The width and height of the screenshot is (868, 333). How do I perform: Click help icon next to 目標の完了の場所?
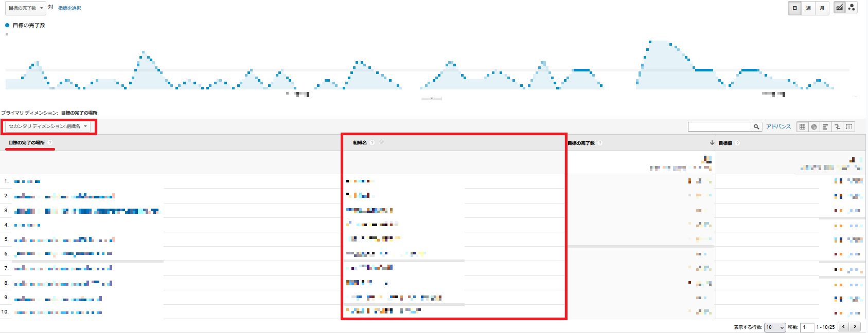[x=50, y=143]
